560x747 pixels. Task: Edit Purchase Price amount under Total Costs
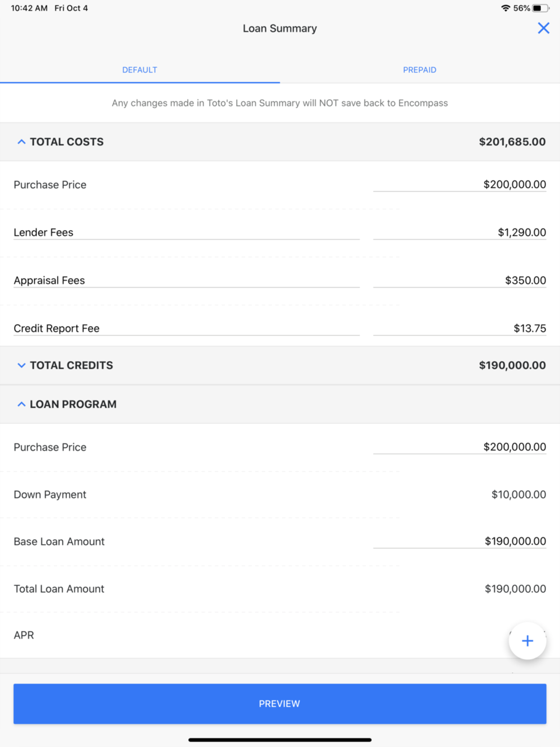coord(460,184)
